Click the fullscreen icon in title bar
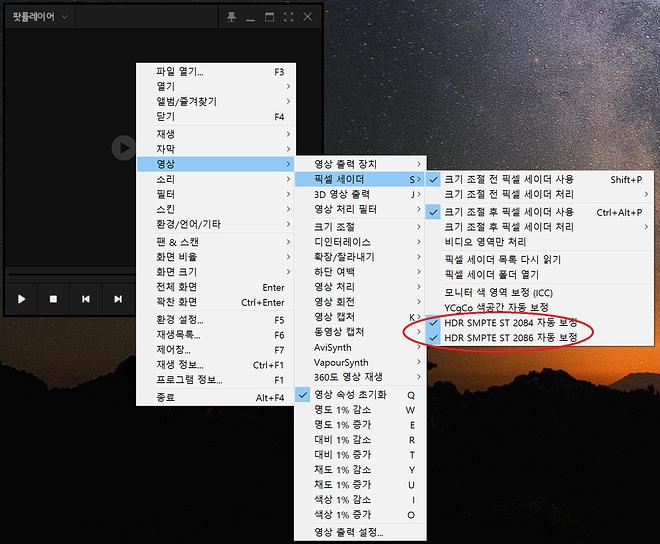This screenshot has width=660, height=544. (x=289, y=17)
